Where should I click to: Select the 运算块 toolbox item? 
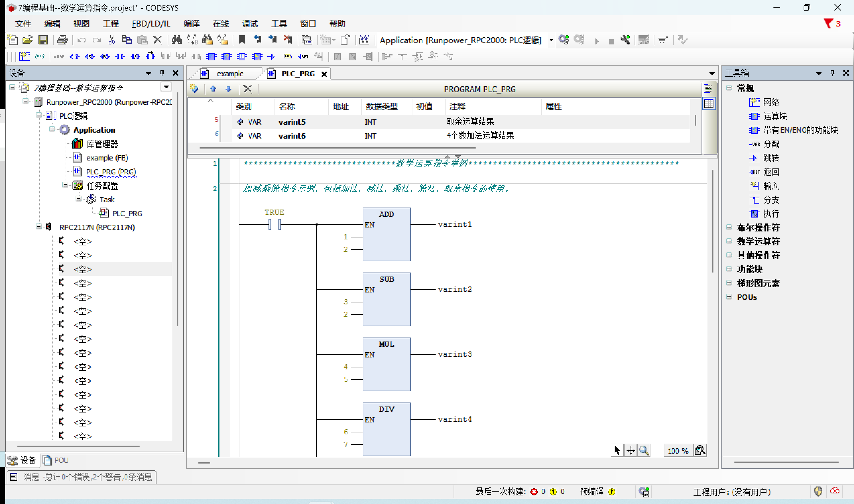pos(768,116)
